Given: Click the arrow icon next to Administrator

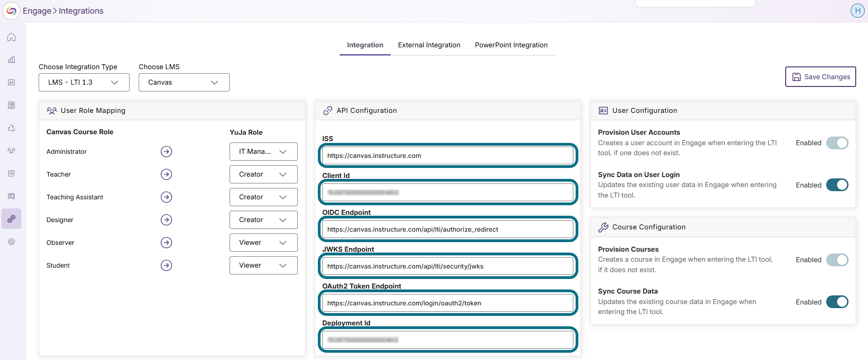Looking at the screenshot, I should [166, 152].
